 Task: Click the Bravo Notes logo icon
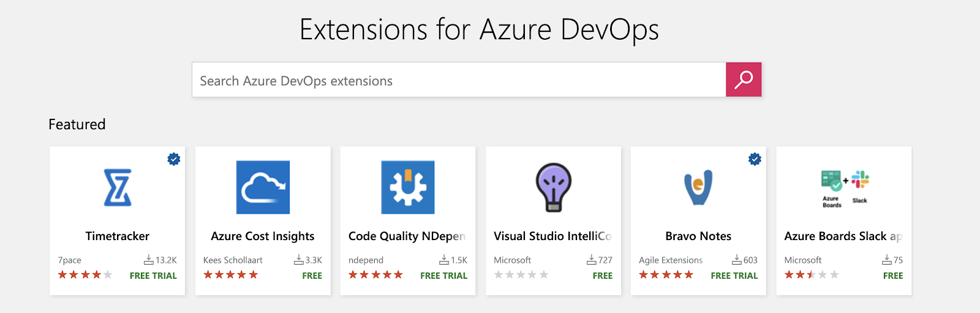click(698, 187)
